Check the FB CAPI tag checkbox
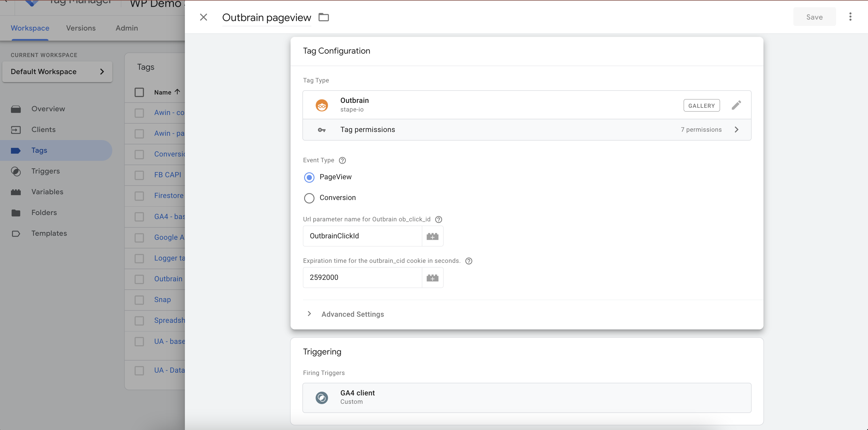The height and width of the screenshot is (430, 868). click(x=139, y=175)
